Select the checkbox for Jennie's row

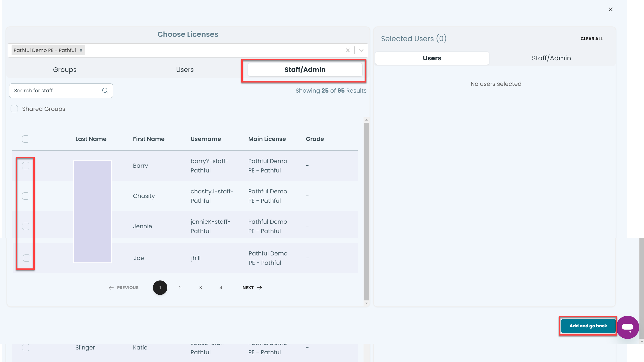click(26, 226)
